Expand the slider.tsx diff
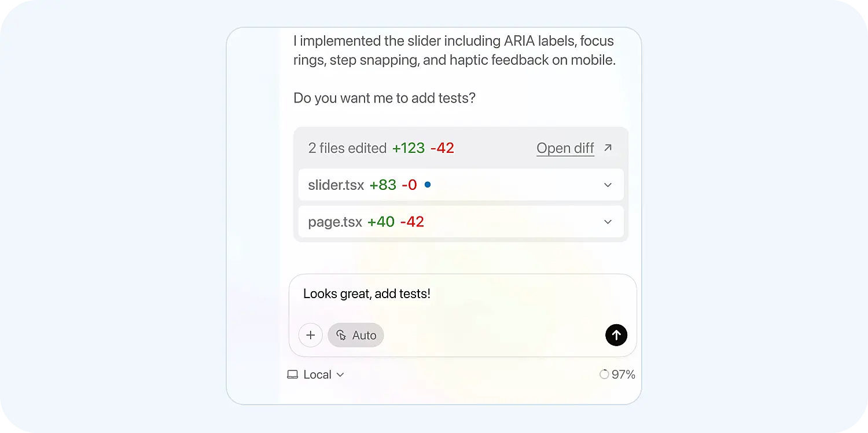Image resolution: width=868 pixels, height=433 pixels. pos(608,185)
